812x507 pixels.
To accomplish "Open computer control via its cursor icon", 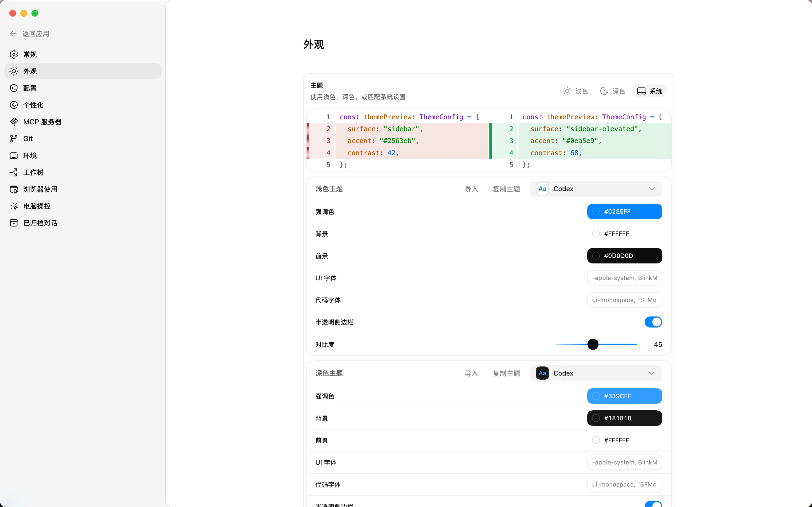I will 14,206.
